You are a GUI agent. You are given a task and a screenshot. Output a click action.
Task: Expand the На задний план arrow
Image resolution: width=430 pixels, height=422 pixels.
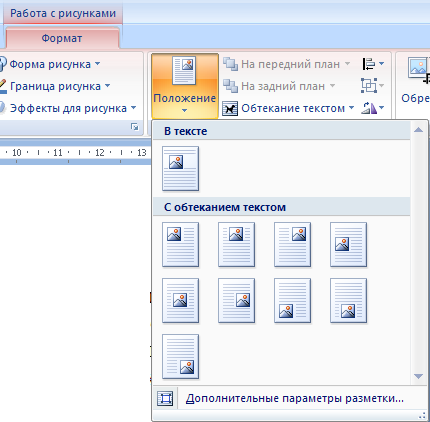click(x=332, y=86)
